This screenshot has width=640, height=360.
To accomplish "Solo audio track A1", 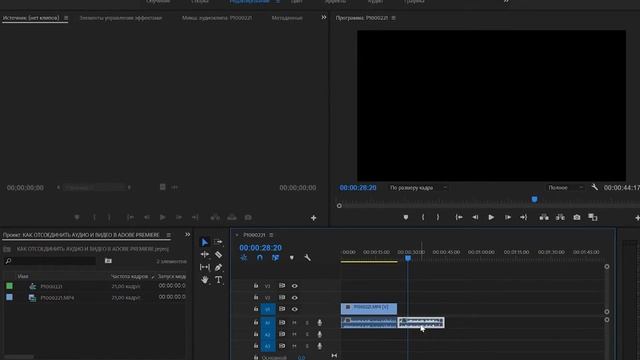I will coord(307,323).
